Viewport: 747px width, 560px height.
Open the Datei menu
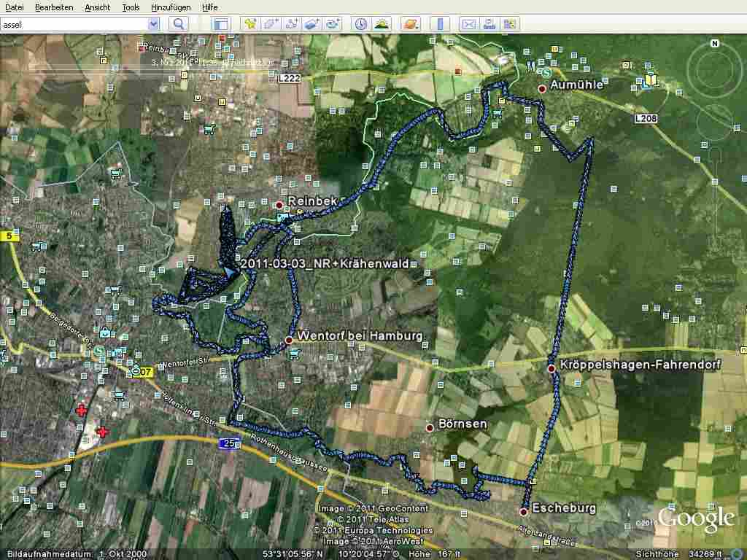pyautogui.click(x=14, y=7)
